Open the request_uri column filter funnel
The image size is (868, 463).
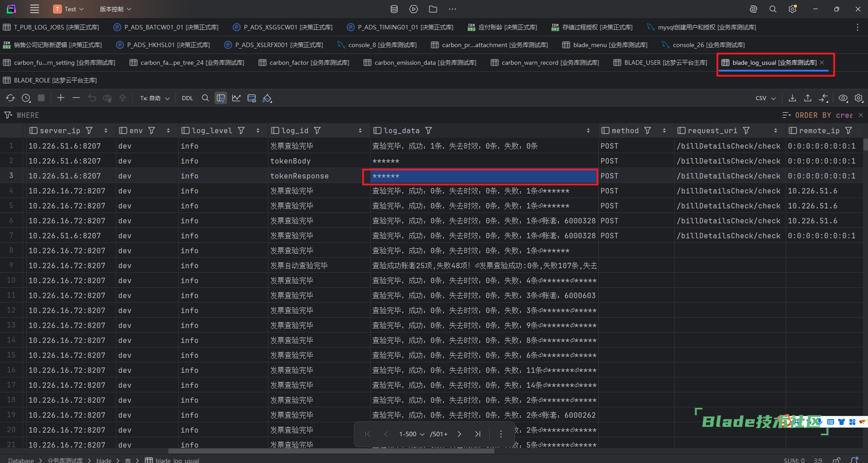(x=746, y=130)
